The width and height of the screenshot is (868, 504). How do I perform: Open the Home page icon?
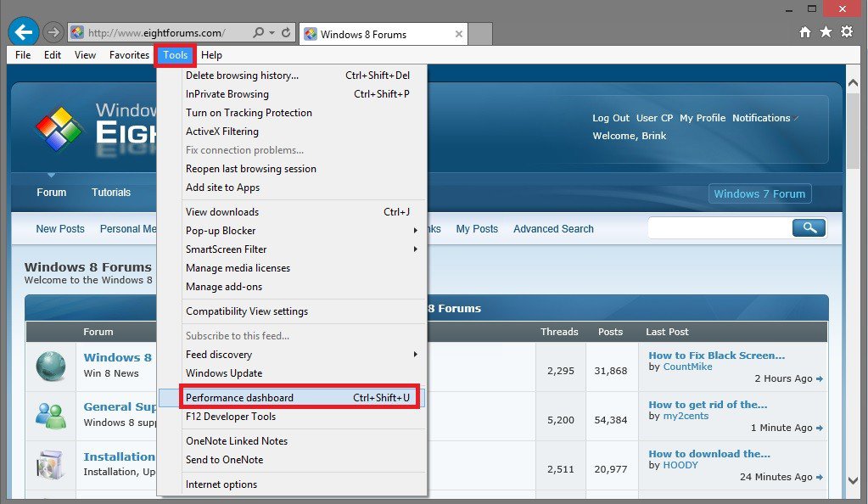(805, 32)
